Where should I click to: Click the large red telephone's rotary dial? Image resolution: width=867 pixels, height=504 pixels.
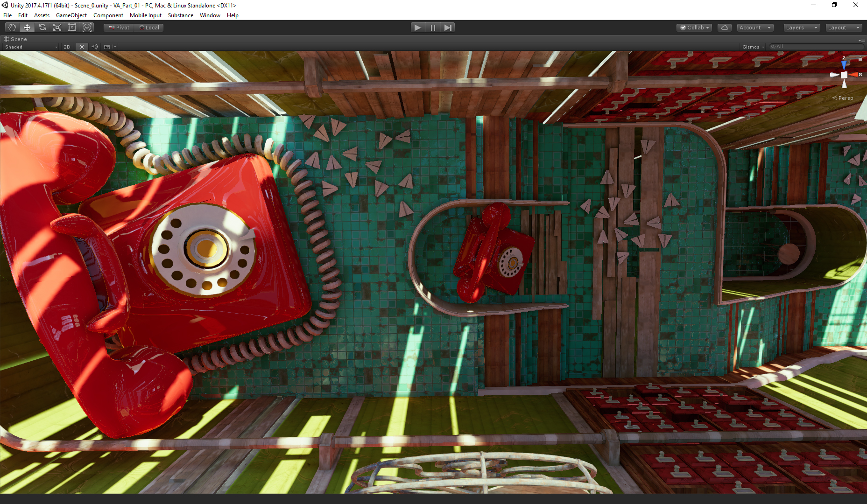(204, 249)
